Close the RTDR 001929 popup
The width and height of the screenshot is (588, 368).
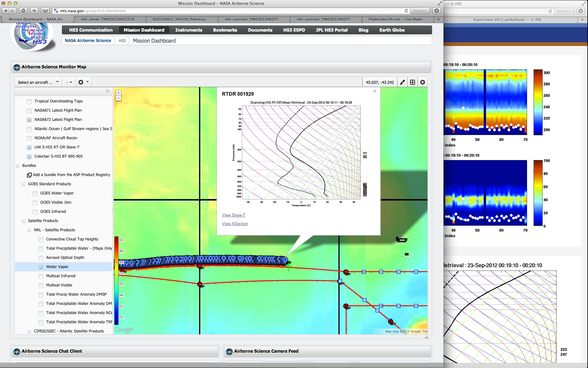click(375, 91)
